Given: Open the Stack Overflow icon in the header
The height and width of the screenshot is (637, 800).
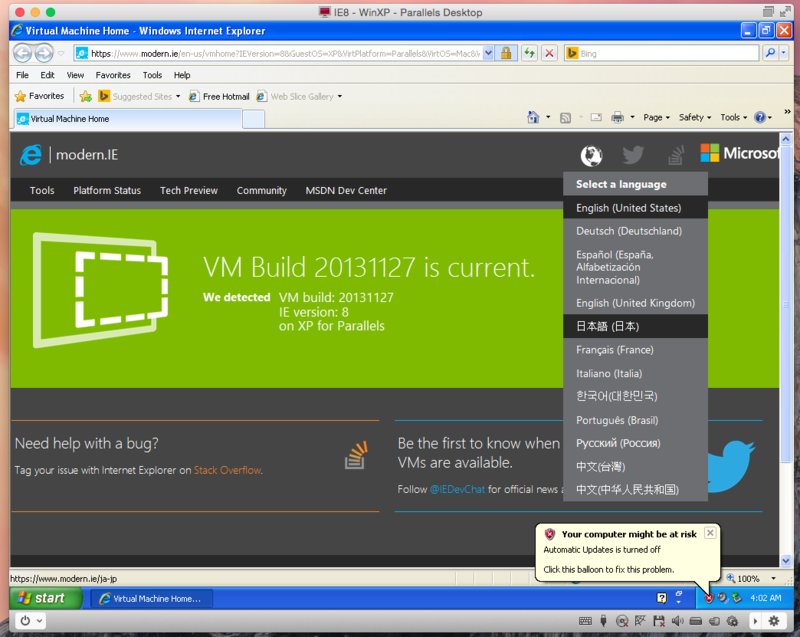Looking at the screenshot, I should coord(676,156).
